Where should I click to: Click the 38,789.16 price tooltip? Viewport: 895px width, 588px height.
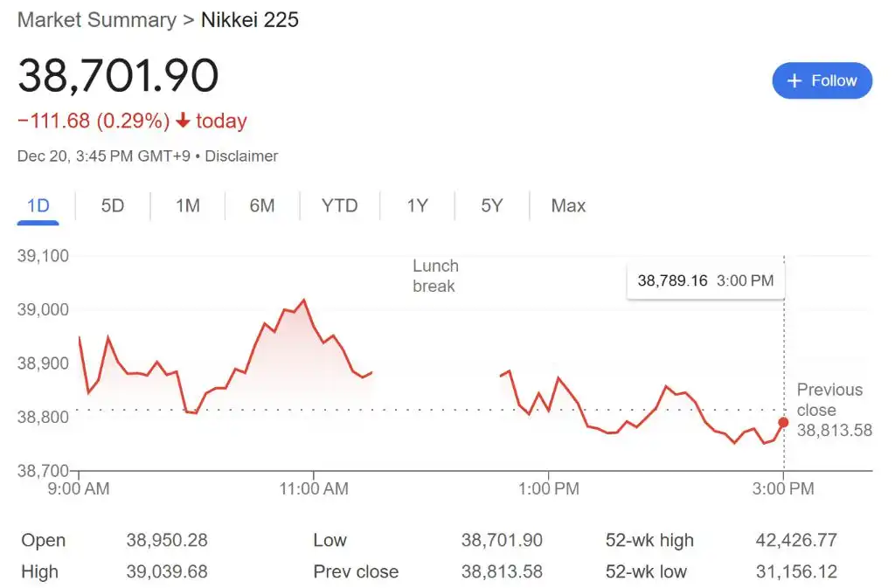(705, 280)
